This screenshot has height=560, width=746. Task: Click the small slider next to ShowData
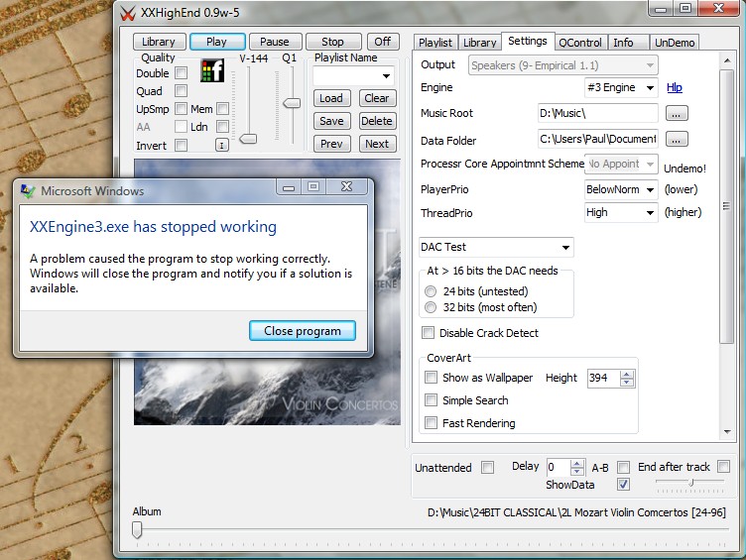tap(691, 482)
